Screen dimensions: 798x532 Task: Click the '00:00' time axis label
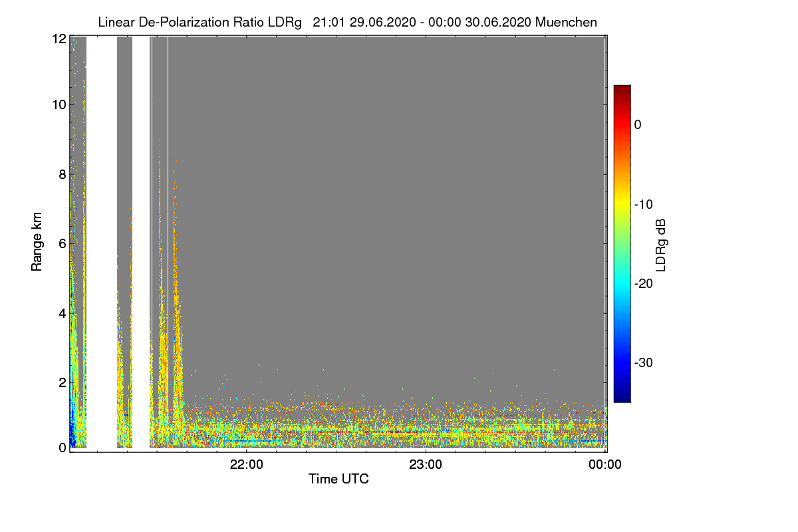point(605,464)
